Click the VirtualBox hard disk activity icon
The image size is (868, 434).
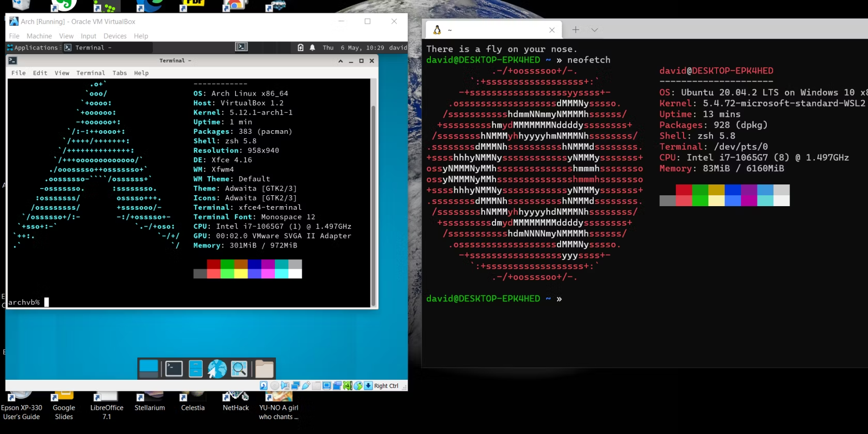click(264, 386)
